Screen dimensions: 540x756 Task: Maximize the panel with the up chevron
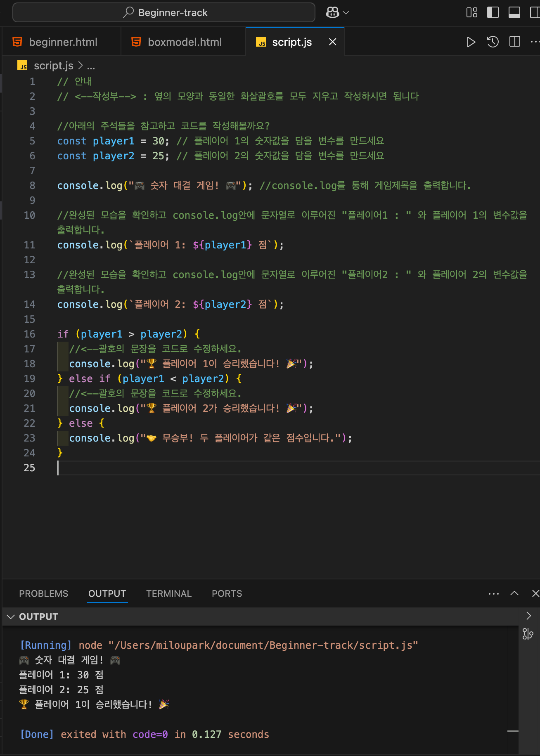pyautogui.click(x=514, y=593)
